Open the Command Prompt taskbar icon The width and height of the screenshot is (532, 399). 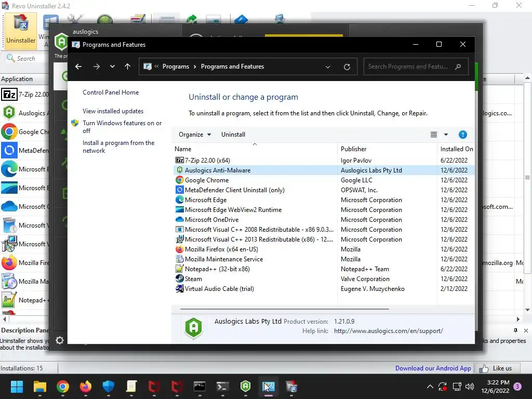tap(199, 387)
